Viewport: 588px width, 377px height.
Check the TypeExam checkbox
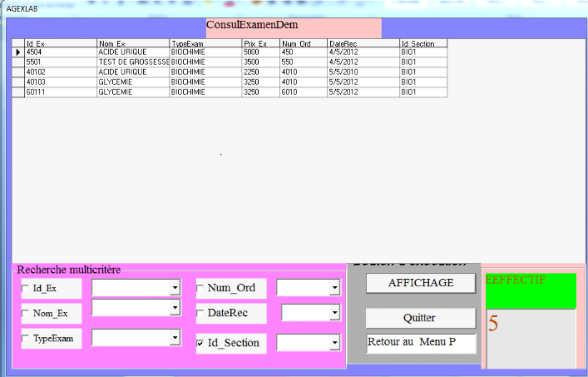[27, 339]
